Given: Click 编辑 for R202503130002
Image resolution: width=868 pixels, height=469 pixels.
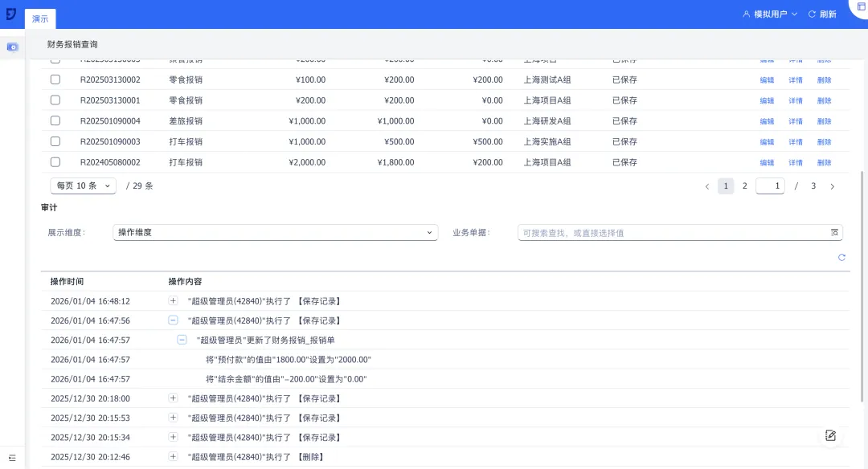Looking at the screenshot, I should tap(767, 80).
